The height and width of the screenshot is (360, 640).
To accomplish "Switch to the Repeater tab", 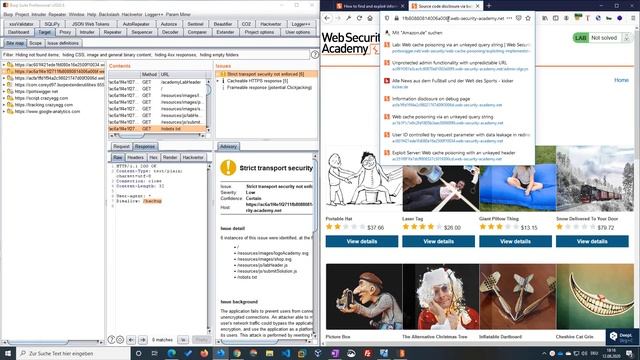I will [113, 32].
